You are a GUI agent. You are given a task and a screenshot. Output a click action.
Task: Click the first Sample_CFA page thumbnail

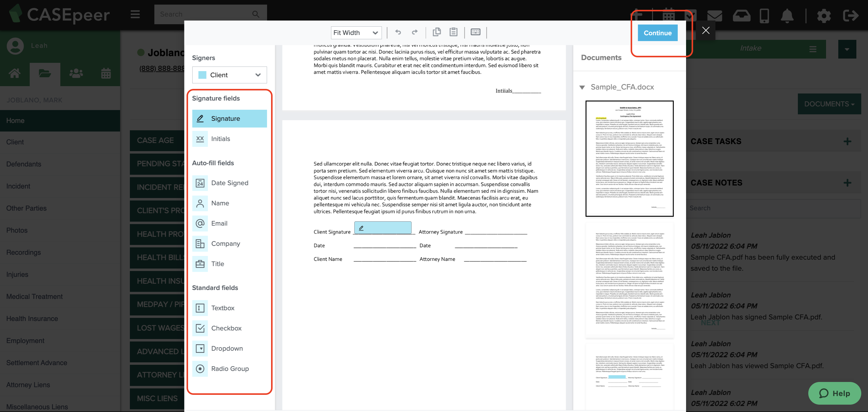coord(629,159)
